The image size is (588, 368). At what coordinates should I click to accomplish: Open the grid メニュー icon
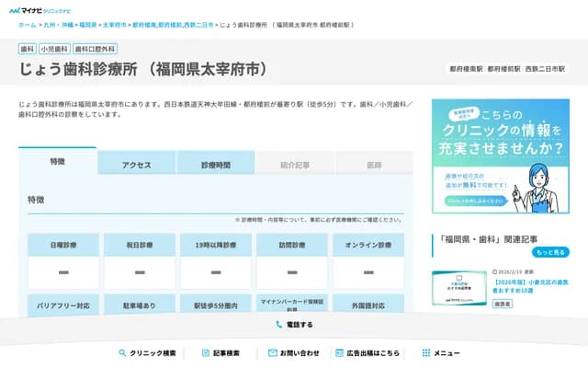425,353
